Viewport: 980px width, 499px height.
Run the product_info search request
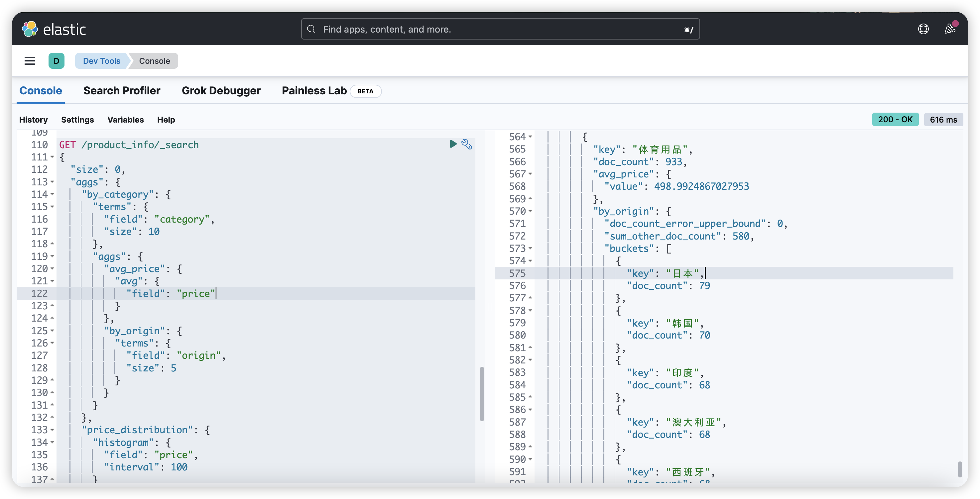(x=453, y=144)
